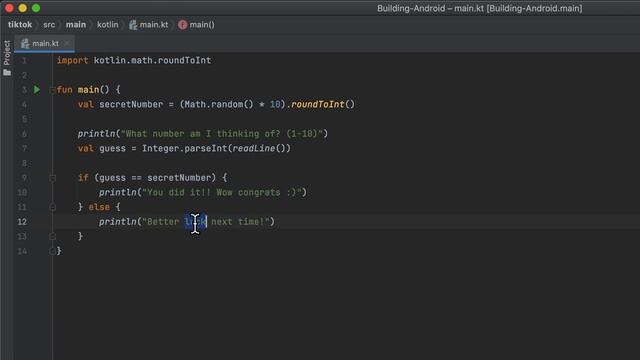Image resolution: width=640 pixels, height=360 pixels.
Task: Click Kotlin file icon on main.kt tab
Action: coord(25,43)
